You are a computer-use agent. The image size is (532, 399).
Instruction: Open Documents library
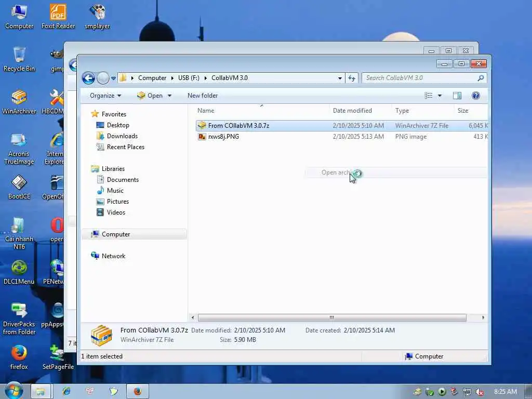tap(123, 179)
